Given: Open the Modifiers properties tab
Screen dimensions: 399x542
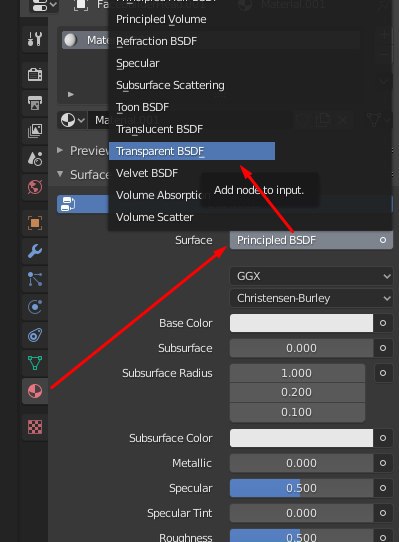Looking at the screenshot, I should tap(35, 251).
